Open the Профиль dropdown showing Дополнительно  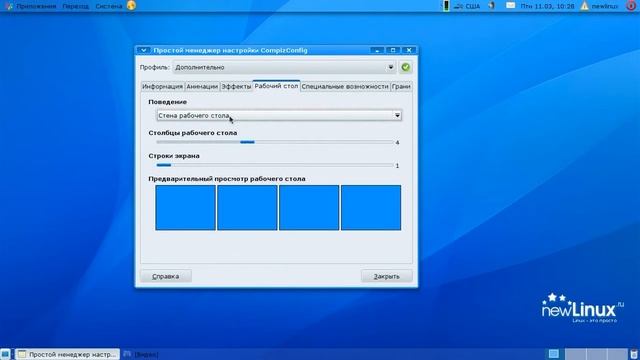284,67
